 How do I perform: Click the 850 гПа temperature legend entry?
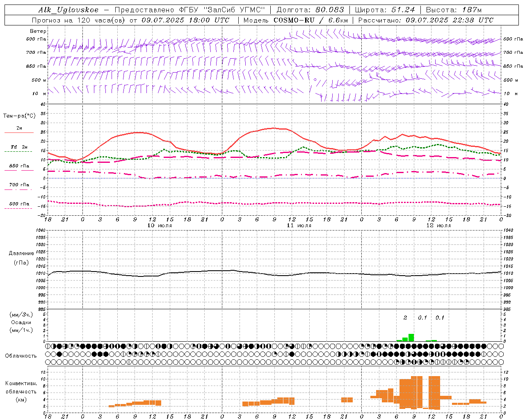point(19,166)
